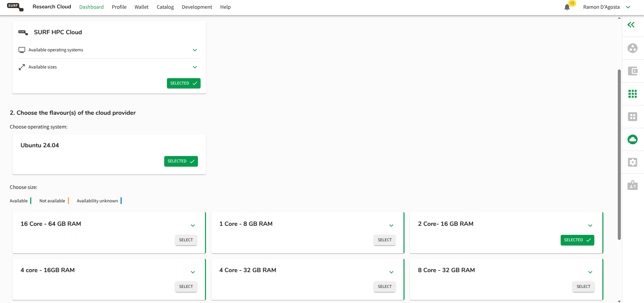This screenshot has height=303, width=644.
Task: Open the Help menu
Action: tap(225, 7)
